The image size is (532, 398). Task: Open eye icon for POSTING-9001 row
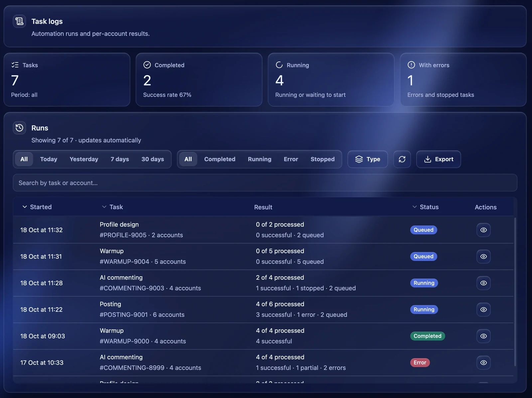coord(483,309)
